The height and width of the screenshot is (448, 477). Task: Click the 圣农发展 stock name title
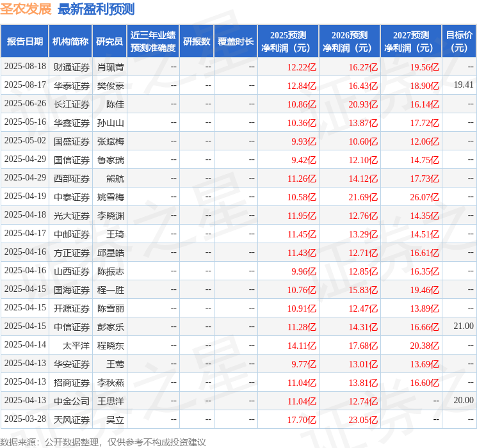[x=26, y=9]
